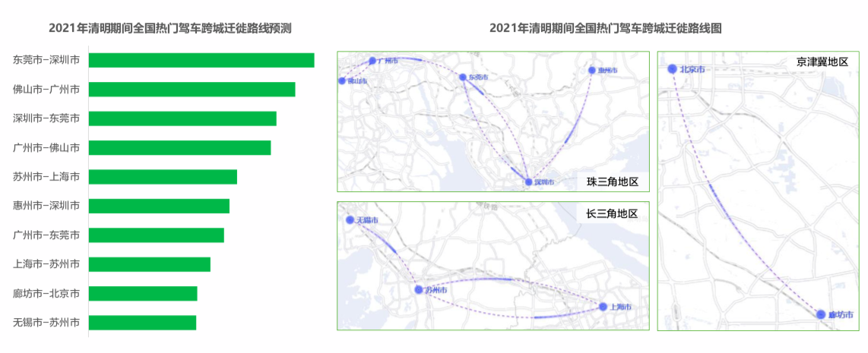Select the axis label 上海市–苏州市
This screenshot has width=868, height=353.
pos(46,264)
